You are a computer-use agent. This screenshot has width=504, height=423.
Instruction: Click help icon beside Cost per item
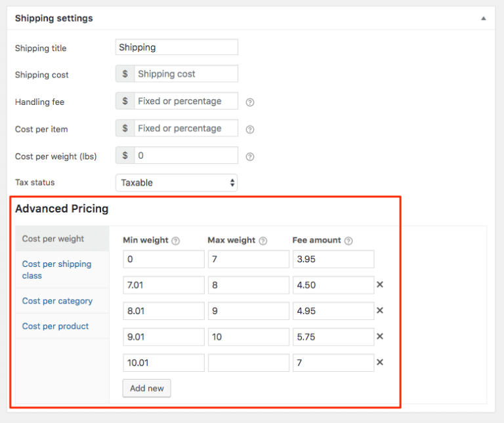pyautogui.click(x=249, y=130)
